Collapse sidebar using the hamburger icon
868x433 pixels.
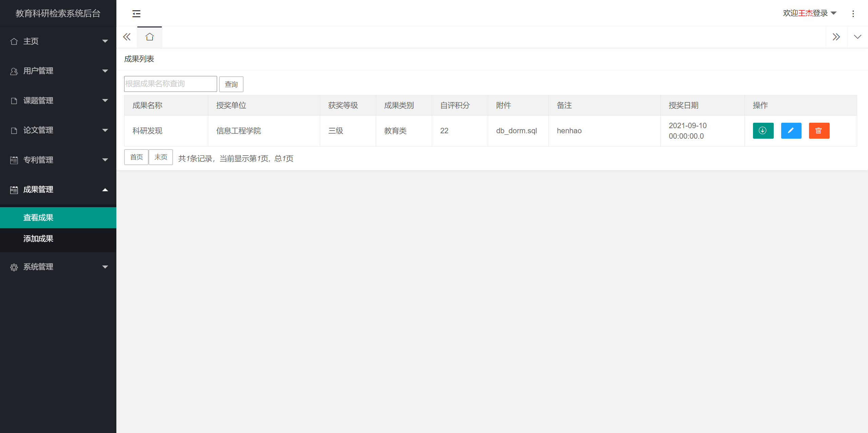pos(136,14)
